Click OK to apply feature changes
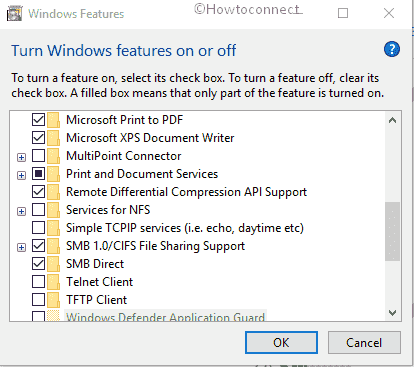Viewport: 414px width, 367px height. (281, 342)
